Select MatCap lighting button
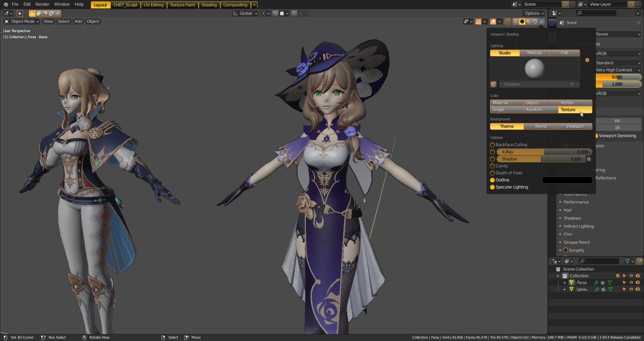 [x=534, y=53]
